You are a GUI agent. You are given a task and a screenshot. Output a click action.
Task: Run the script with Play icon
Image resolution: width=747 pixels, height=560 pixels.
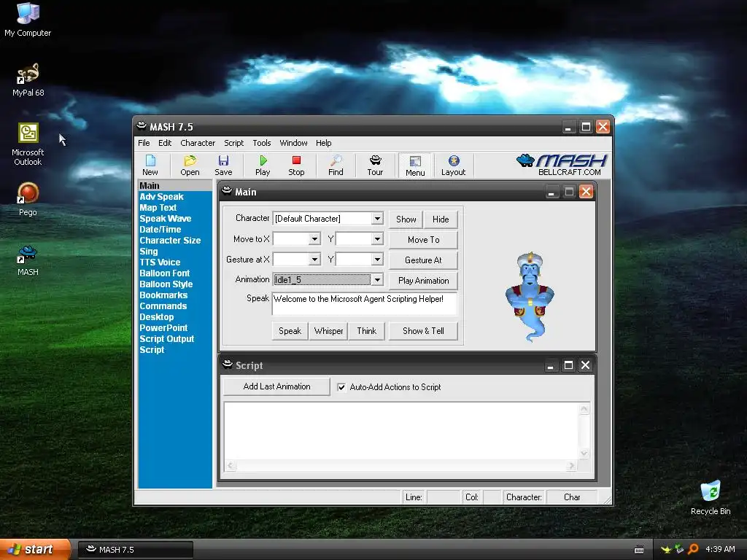263,166
